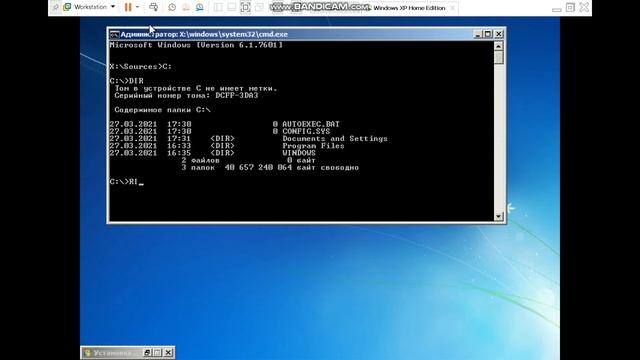Restore the minimized Установка window
This screenshot has width=640, height=360.
coord(147,353)
